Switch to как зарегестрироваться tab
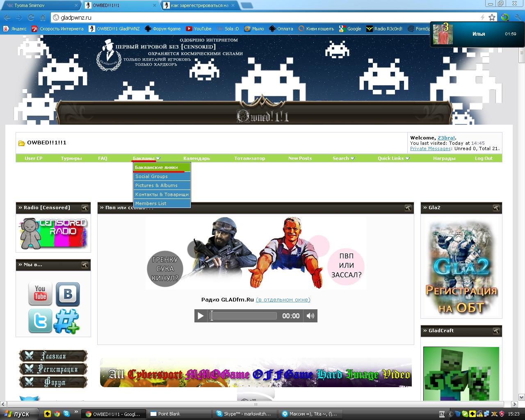The width and height of the screenshot is (525, 420). 199,5
